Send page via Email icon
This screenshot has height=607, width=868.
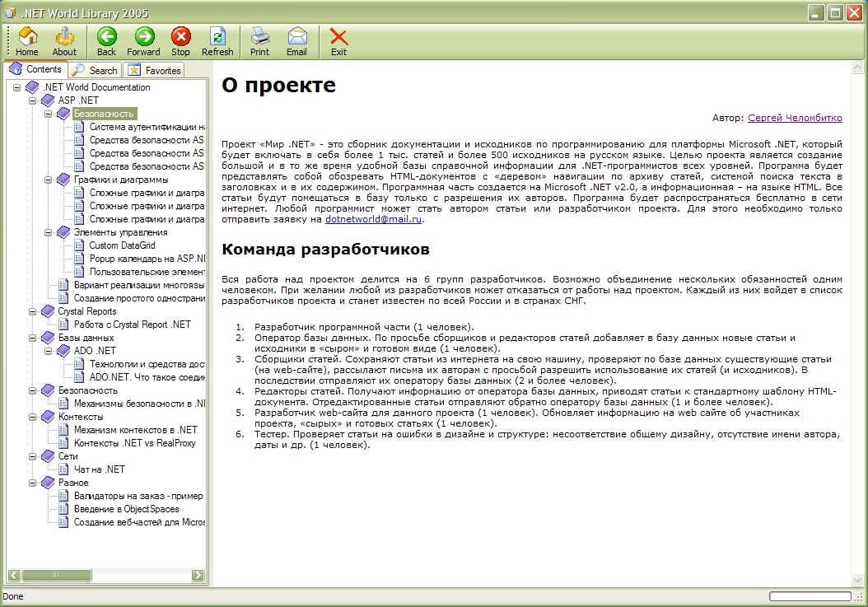point(296,41)
